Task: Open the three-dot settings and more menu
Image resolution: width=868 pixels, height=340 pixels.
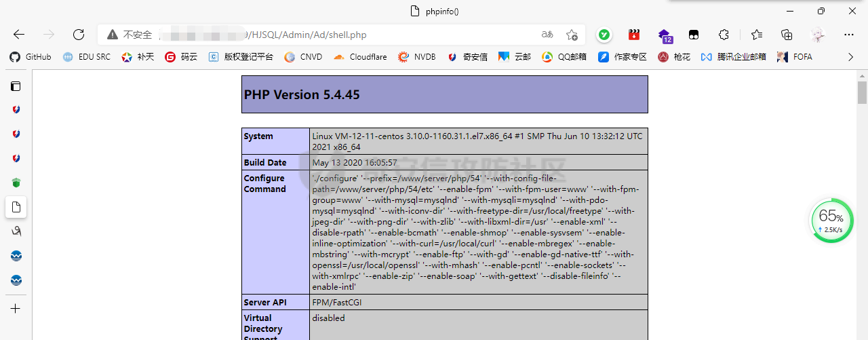Action: coord(849,35)
